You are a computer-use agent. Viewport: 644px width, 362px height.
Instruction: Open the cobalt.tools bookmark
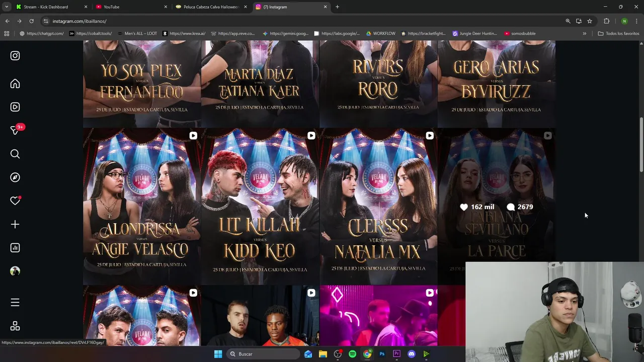click(90, 34)
